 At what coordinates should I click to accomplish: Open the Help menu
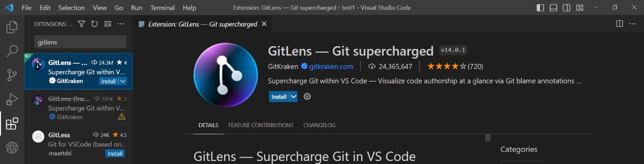(190, 8)
